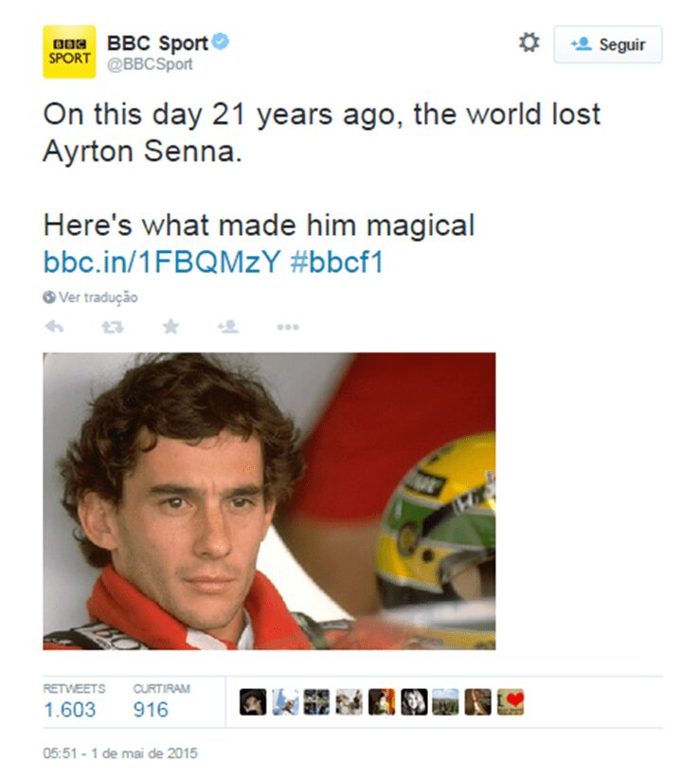
Task: Click the blue verified badge
Action: [x=221, y=42]
